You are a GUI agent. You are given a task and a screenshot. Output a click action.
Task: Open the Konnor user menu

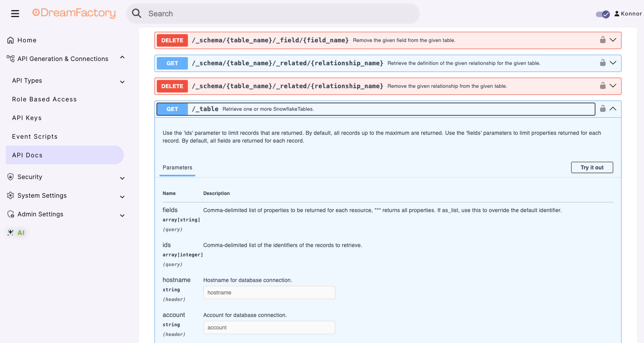point(628,14)
